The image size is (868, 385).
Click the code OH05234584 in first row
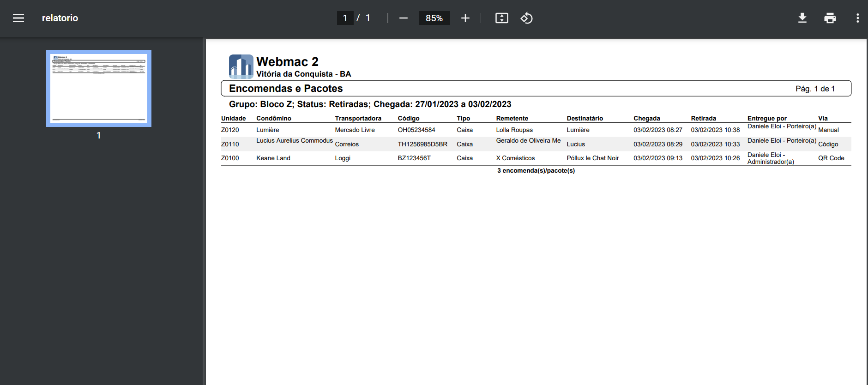(x=416, y=130)
